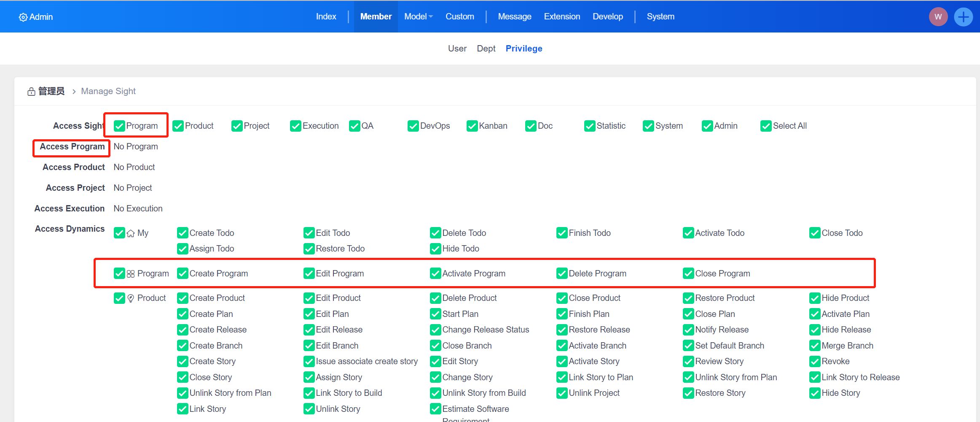Click the Product lightbulb icon
Viewport: 980px width, 422px height.
pyautogui.click(x=131, y=298)
